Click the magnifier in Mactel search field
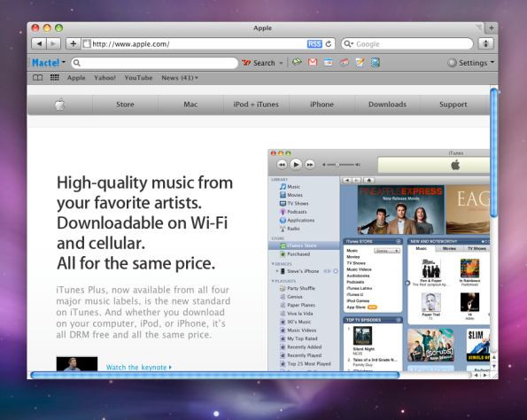 tap(77, 63)
